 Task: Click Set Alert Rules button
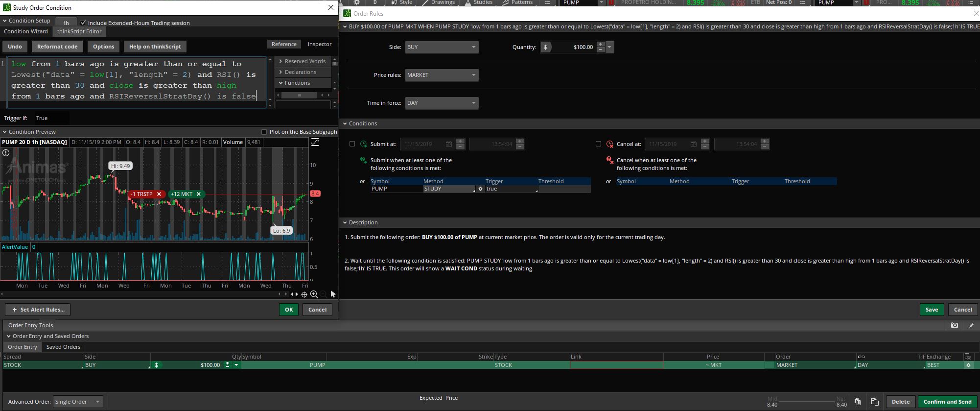[38, 310]
